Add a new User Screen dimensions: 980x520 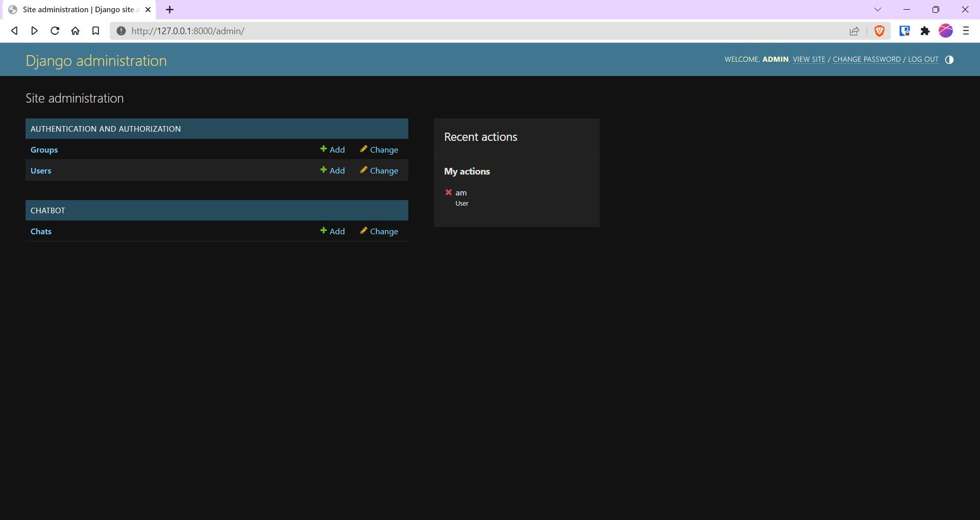click(x=333, y=170)
